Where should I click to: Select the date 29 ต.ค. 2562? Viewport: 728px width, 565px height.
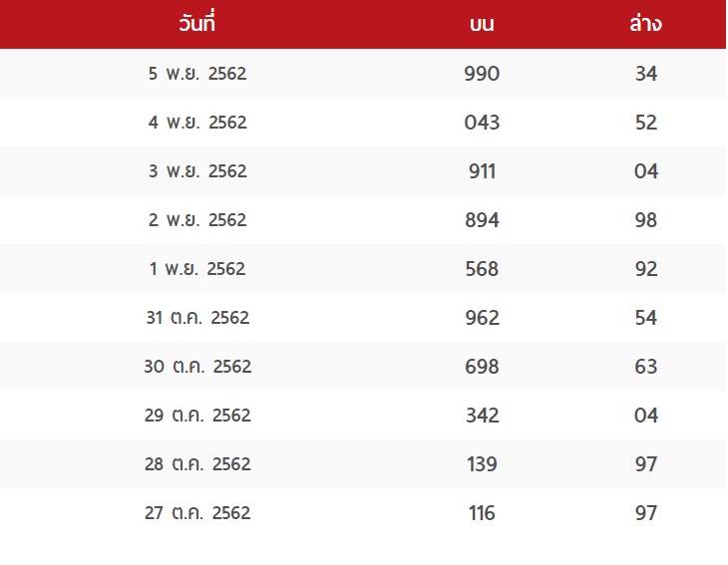coord(197,416)
